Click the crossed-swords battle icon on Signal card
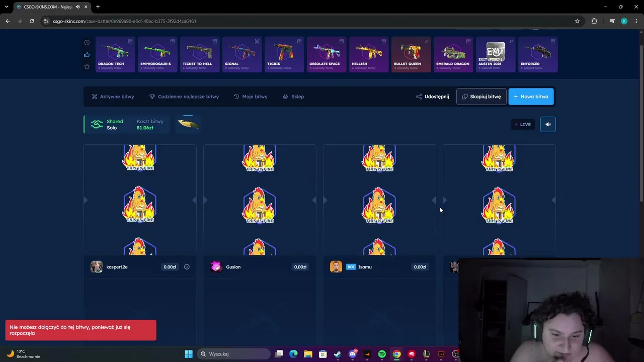Viewport: 644px width, 362px height. point(257,41)
